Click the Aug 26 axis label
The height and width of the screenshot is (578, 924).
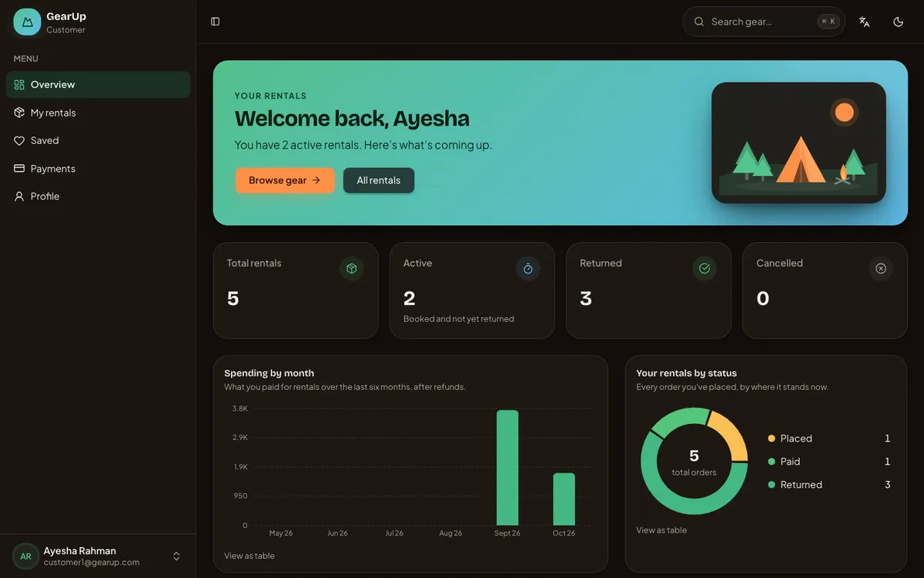coord(450,533)
